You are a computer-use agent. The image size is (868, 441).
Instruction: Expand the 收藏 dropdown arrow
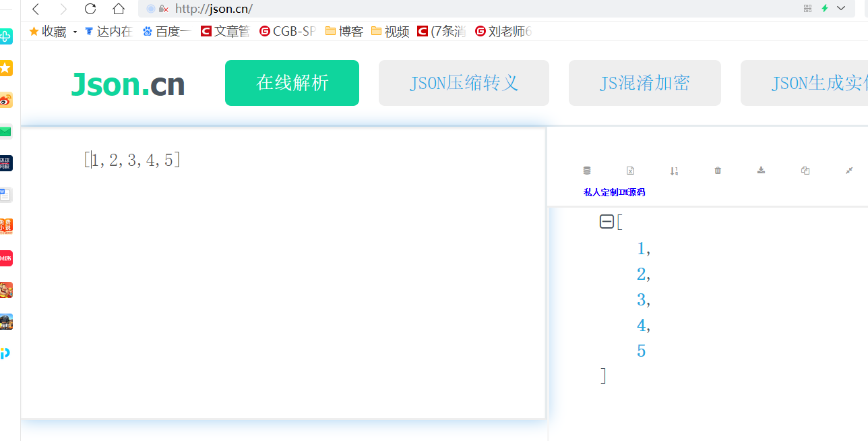point(75,32)
